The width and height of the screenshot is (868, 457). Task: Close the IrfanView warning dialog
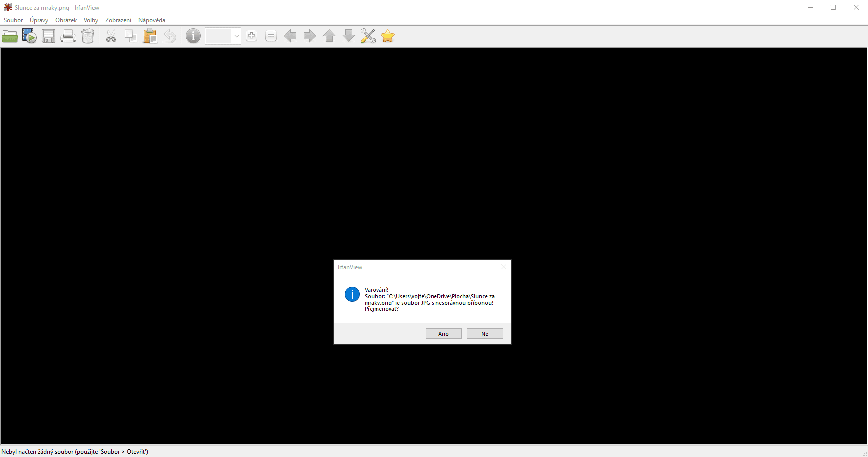tap(503, 267)
